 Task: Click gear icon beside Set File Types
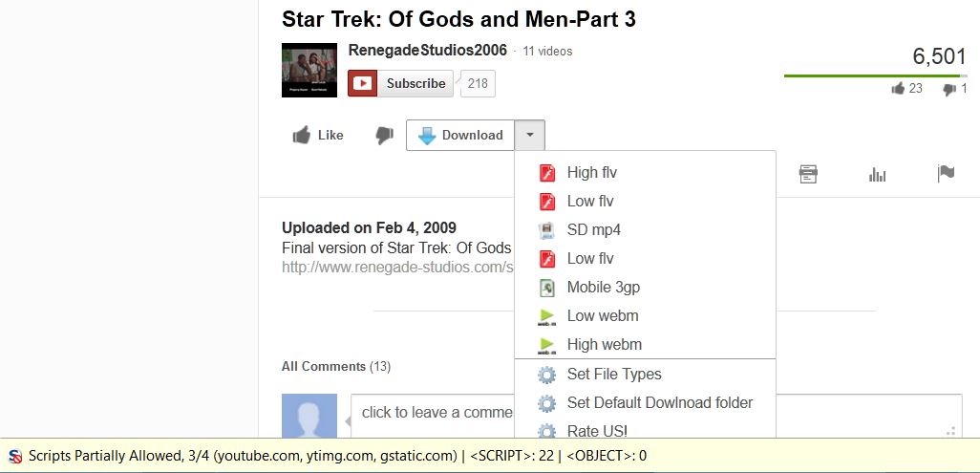coord(546,375)
